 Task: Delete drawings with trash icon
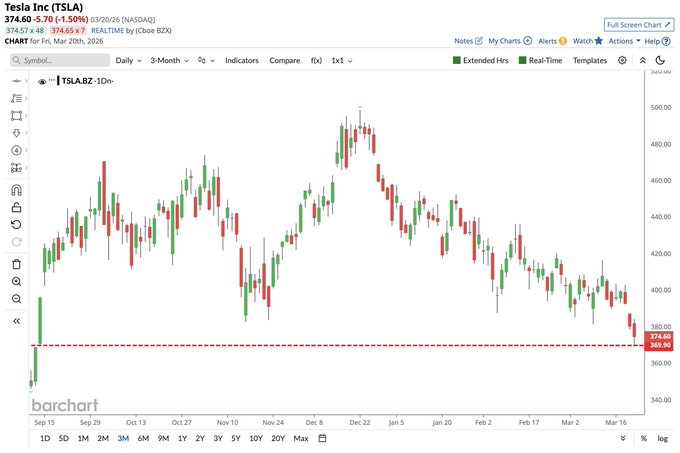tap(16, 264)
